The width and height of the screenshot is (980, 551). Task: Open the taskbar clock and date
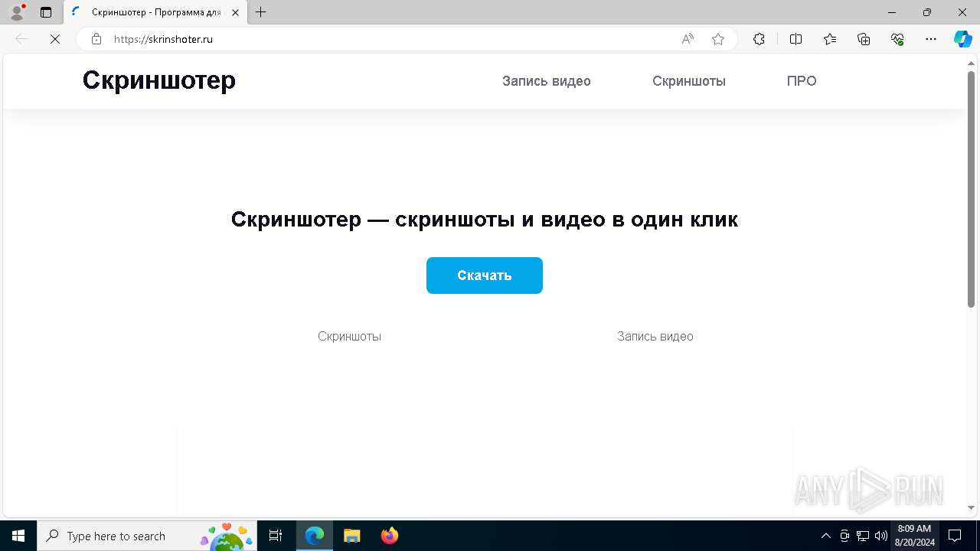click(x=914, y=536)
